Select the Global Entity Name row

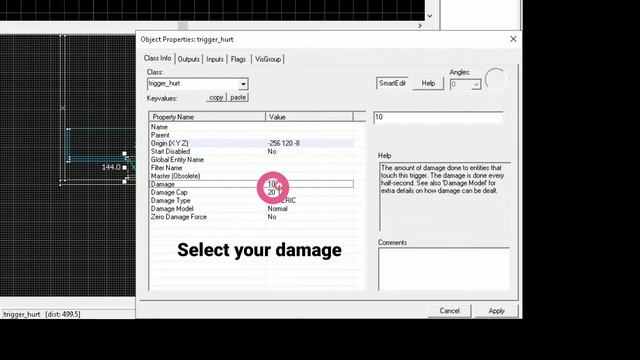tap(251, 160)
